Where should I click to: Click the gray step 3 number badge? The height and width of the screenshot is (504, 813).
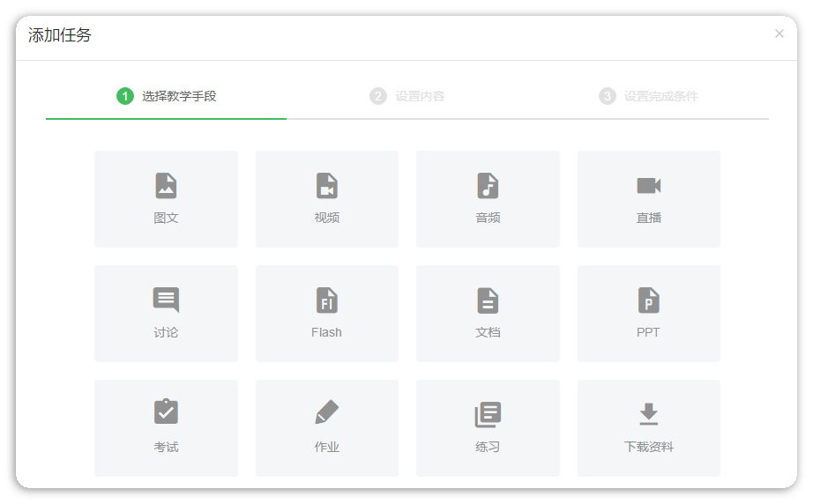608,96
